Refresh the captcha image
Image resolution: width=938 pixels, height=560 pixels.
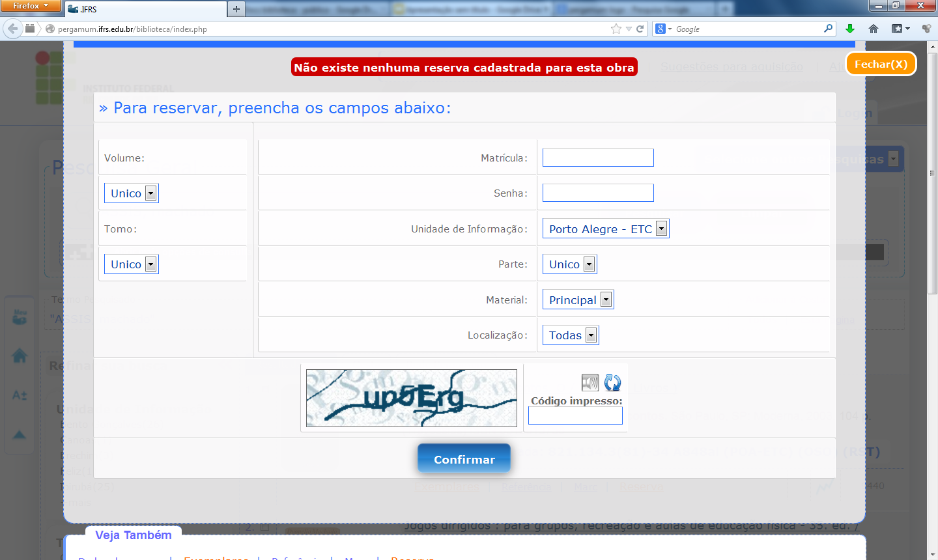click(612, 383)
